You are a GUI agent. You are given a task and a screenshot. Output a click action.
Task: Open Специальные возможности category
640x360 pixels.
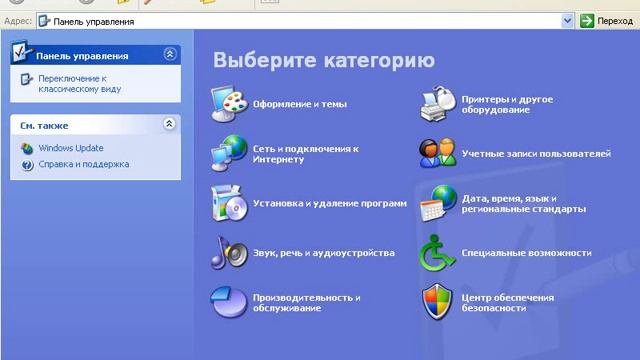pyautogui.click(x=527, y=253)
